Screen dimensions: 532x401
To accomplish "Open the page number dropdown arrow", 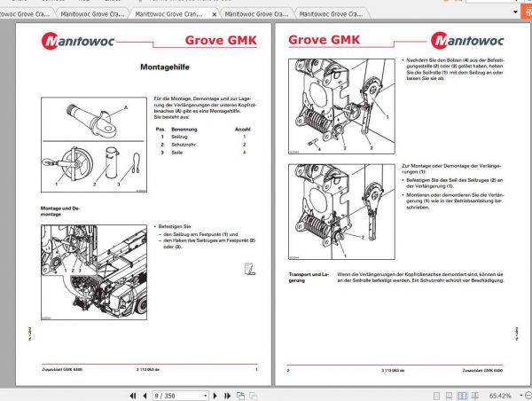I will point(206,396).
